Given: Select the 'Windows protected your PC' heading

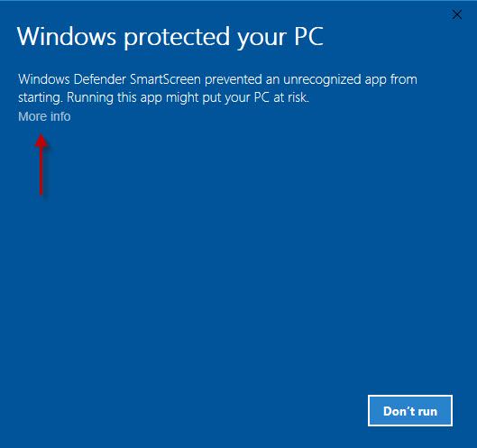Looking at the screenshot, I should click(170, 36).
